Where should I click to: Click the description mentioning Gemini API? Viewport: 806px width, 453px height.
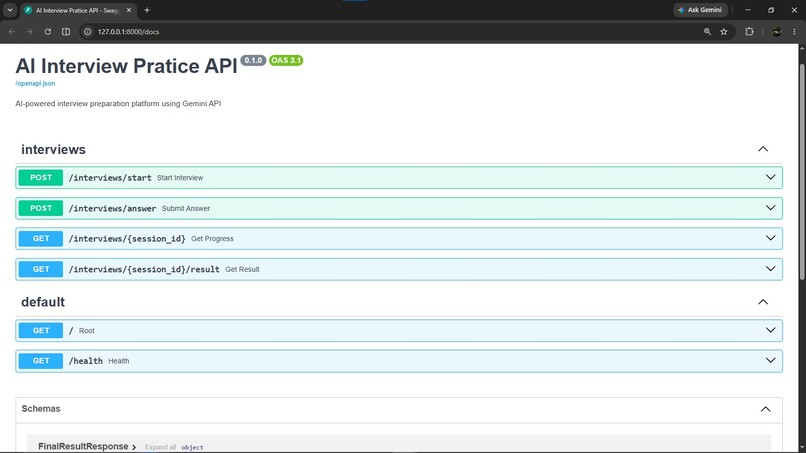(x=118, y=104)
